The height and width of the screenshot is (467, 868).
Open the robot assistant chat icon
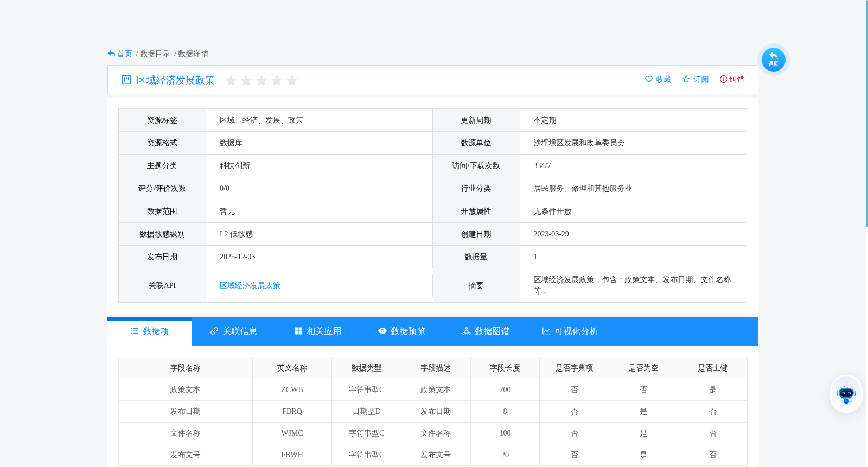point(846,394)
